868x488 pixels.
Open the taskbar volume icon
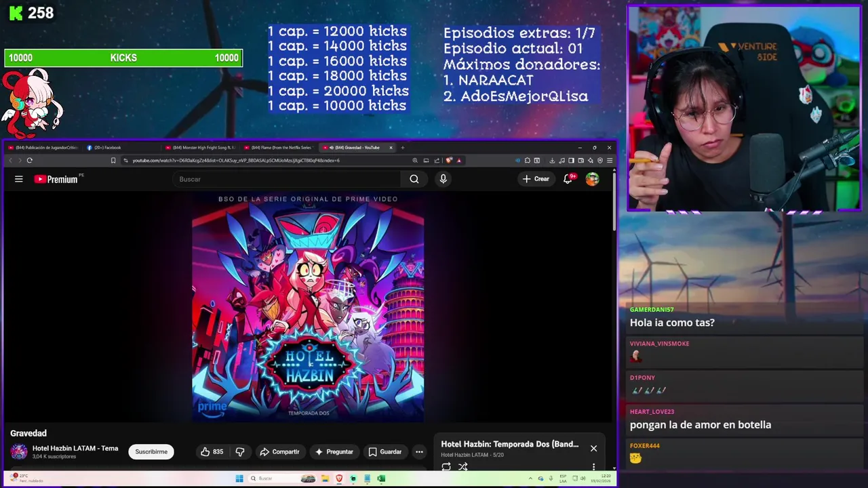point(583,479)
